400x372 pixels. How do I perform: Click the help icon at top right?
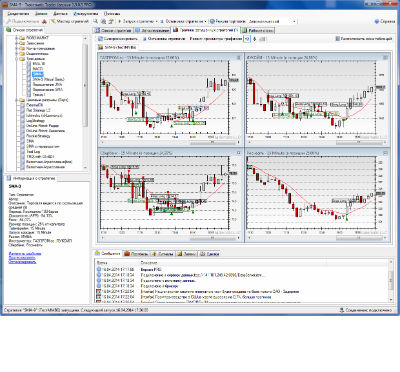(377, 21)
